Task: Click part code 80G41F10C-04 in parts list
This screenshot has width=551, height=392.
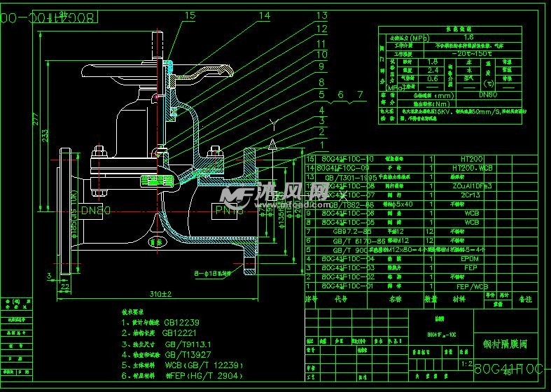Action: click(348, 259)
